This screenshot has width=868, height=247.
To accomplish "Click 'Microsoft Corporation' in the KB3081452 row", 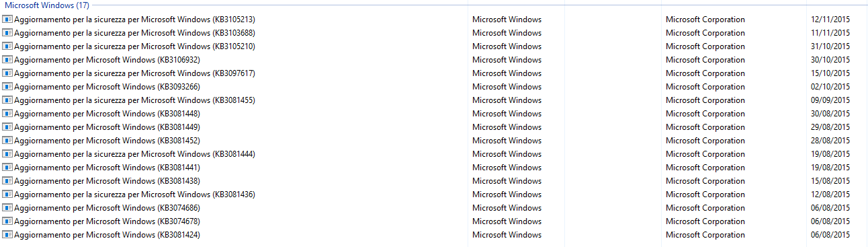I will click(x=705, y=141).
